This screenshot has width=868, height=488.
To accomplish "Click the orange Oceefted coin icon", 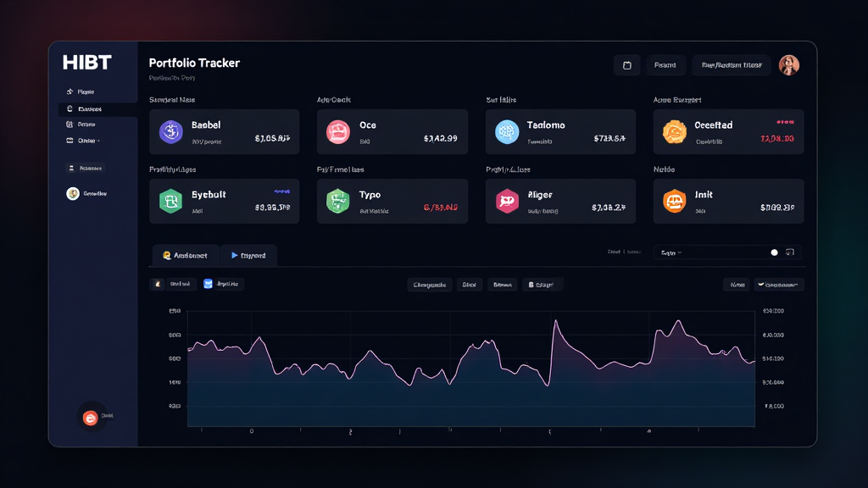I will [674, 131].
